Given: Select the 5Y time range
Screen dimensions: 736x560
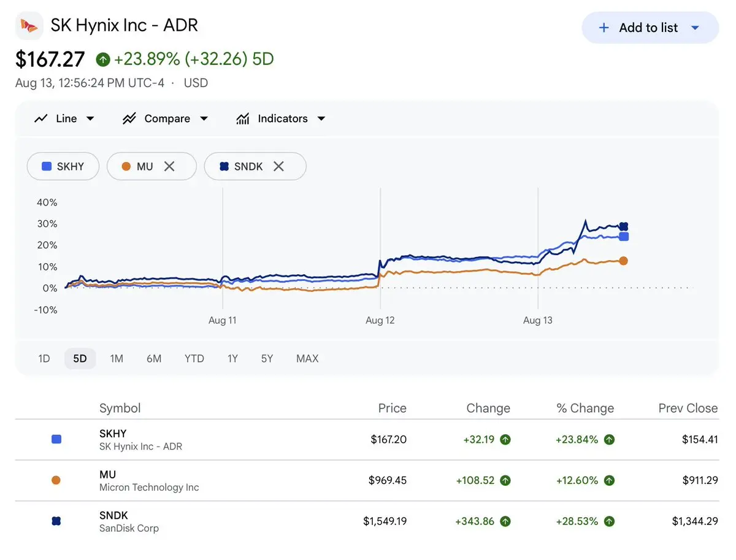Looking at the screenshot, I should pos(267,358).
